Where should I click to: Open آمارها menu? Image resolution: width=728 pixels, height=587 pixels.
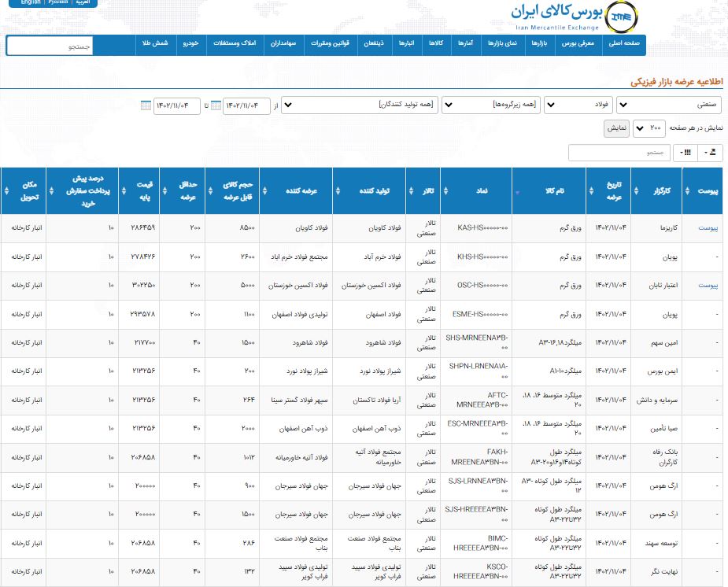click(x=466, y=43)
